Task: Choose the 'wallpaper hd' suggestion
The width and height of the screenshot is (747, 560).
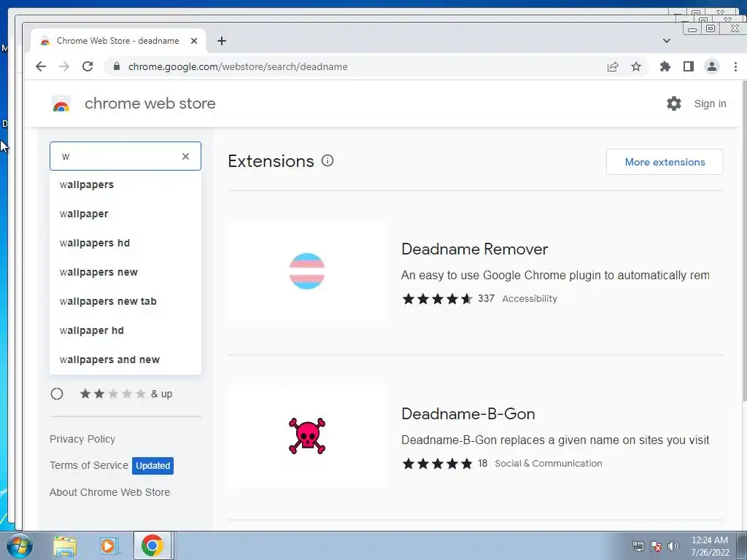Action: point(125,330)
